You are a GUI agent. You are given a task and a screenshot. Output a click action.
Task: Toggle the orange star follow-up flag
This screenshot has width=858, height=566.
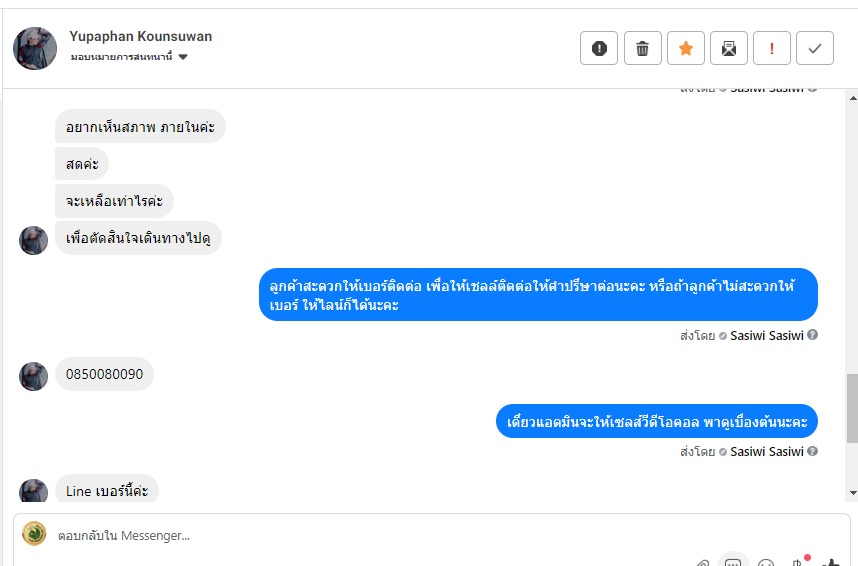686,48
